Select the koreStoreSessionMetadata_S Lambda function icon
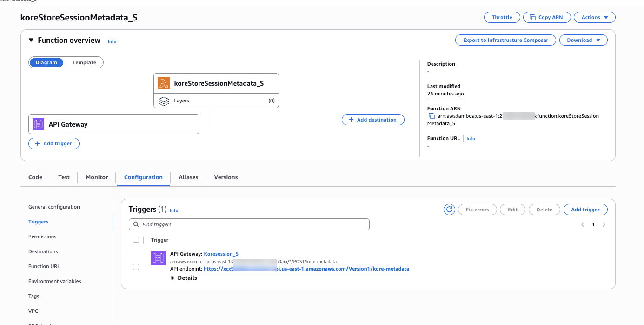 tap(164, 82)
